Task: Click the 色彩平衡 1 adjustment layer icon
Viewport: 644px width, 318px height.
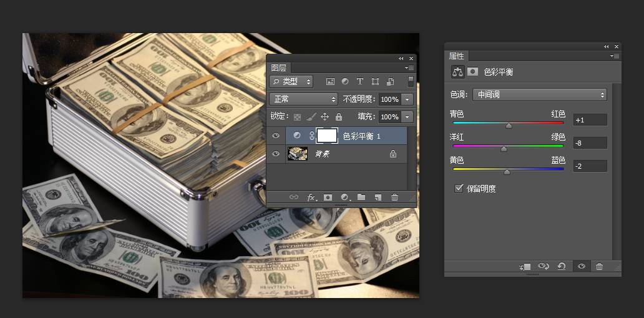Action: click(x=297, y=136)
